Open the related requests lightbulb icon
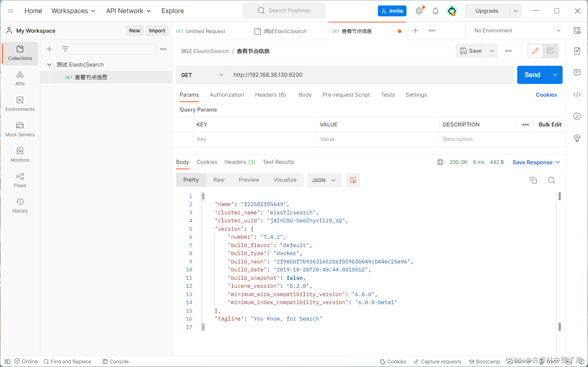The width and height of the screenshot is (588, 367). coord(577,138)
